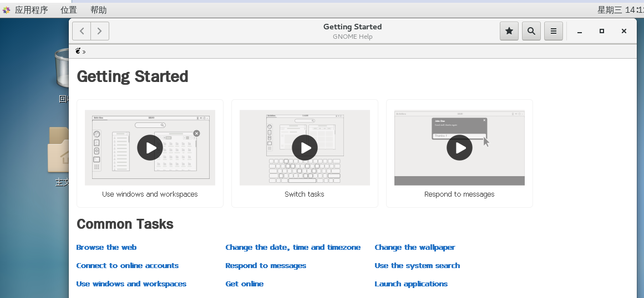Open the 位置 menu in top panel
Image resolution: width=644 pixels, height=298 pixels.
69,10
